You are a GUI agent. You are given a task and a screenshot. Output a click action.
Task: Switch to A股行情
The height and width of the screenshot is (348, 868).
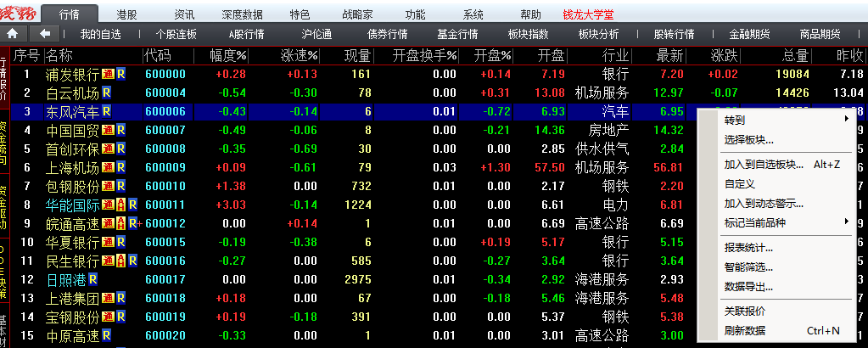pos(246,34)
